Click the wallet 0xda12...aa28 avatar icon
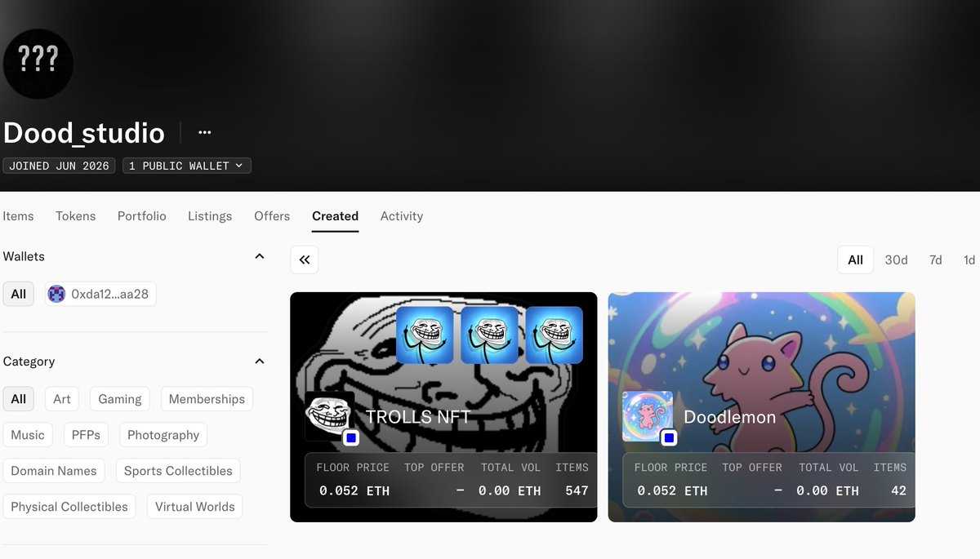Screen dimensions: 980x559 57,294
